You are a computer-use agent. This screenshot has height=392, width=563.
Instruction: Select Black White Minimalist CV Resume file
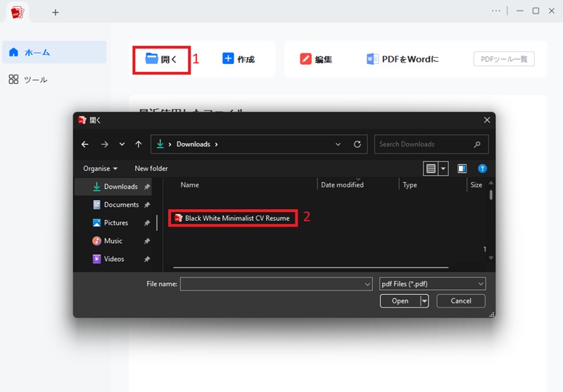tap(233, 218)
